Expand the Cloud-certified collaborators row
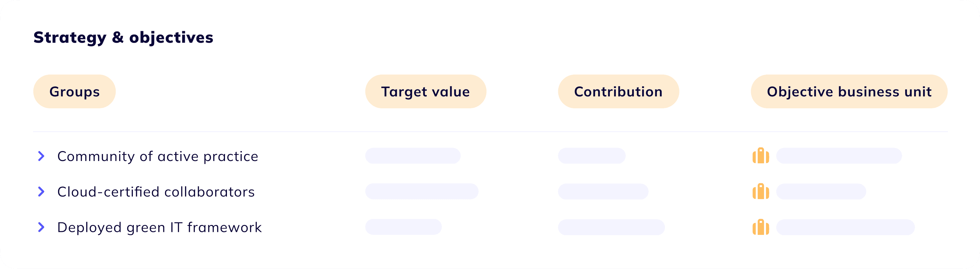 coord(41,192)
